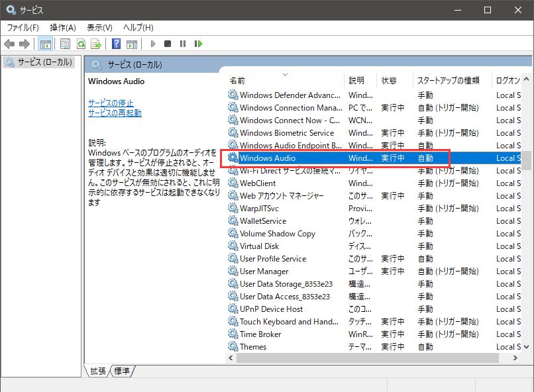Select Web アカウント マネージャー service
534x392 pixels.
coord(374,195)
